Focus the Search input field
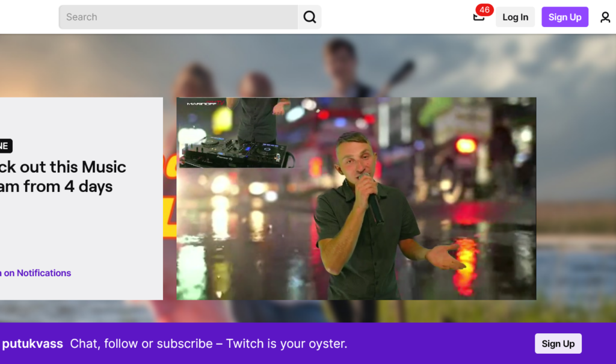 pos(178,17)
